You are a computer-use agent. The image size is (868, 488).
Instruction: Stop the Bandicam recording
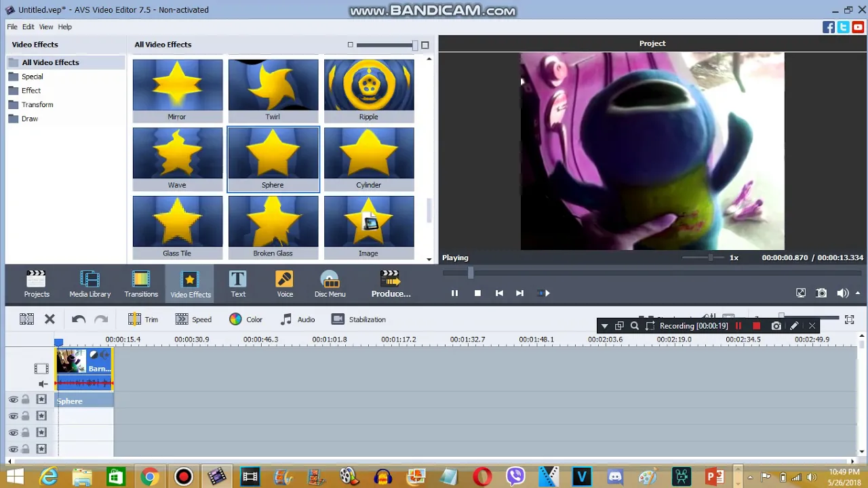click(757, 326)
